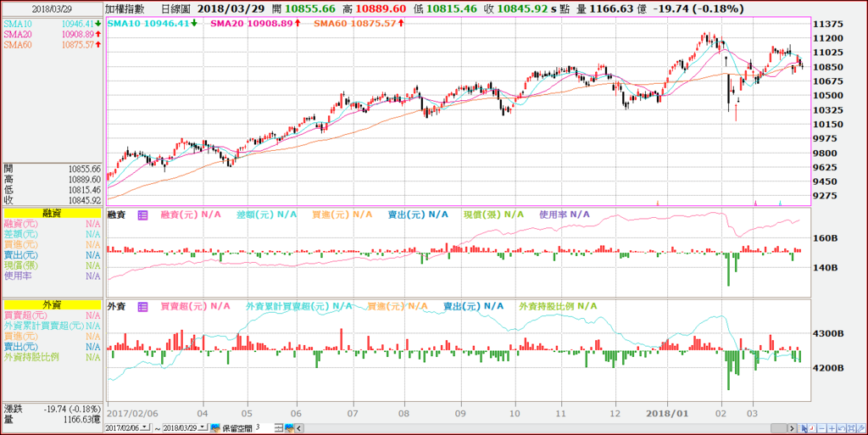Click the horizontal scrollbar thumb
Screen dimensions: 868x435
coord(779,428)
